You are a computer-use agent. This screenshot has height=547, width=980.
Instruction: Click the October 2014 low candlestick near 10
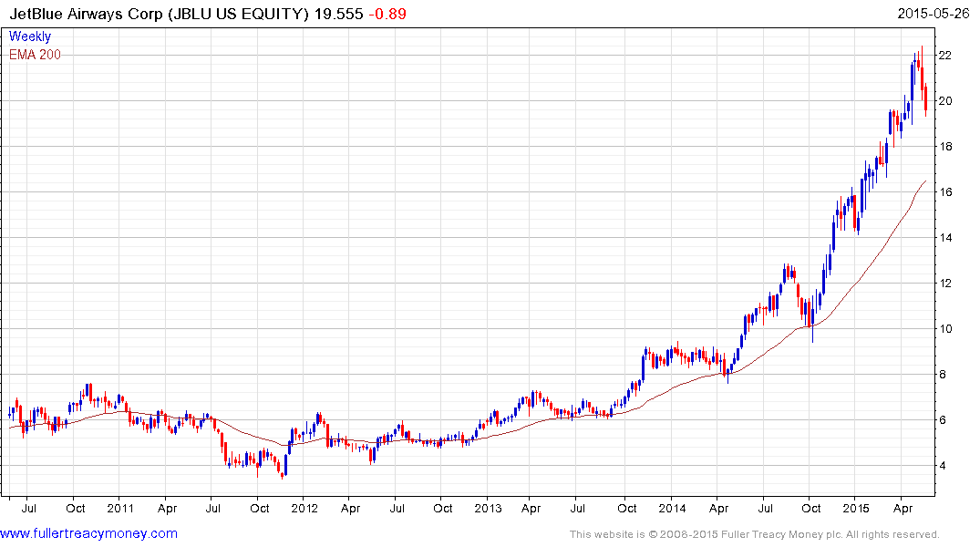click(812, 319)
